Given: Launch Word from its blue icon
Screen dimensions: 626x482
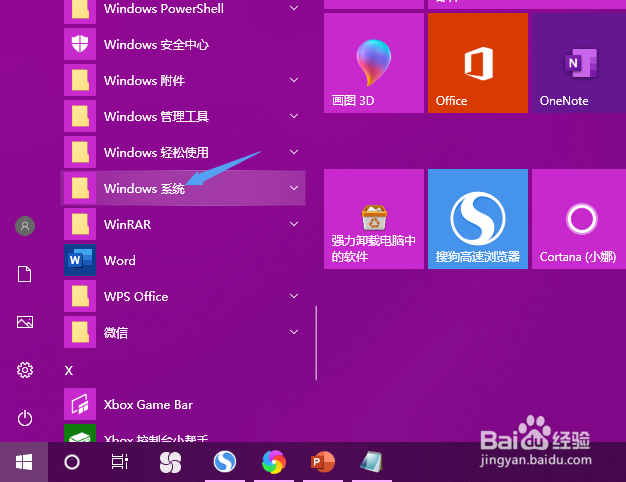Looking at the screenshot, I should coord(80,260).
